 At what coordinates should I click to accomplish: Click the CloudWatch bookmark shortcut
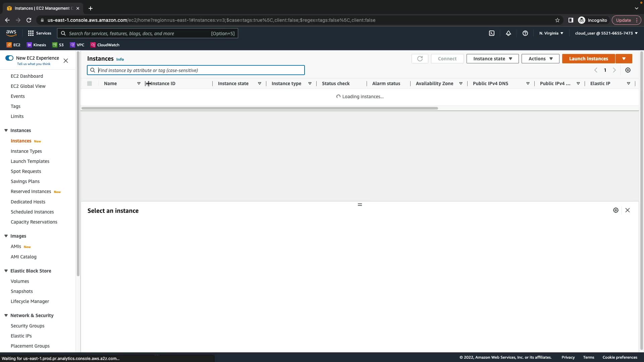pyautogui.click(x=105, y=45)
